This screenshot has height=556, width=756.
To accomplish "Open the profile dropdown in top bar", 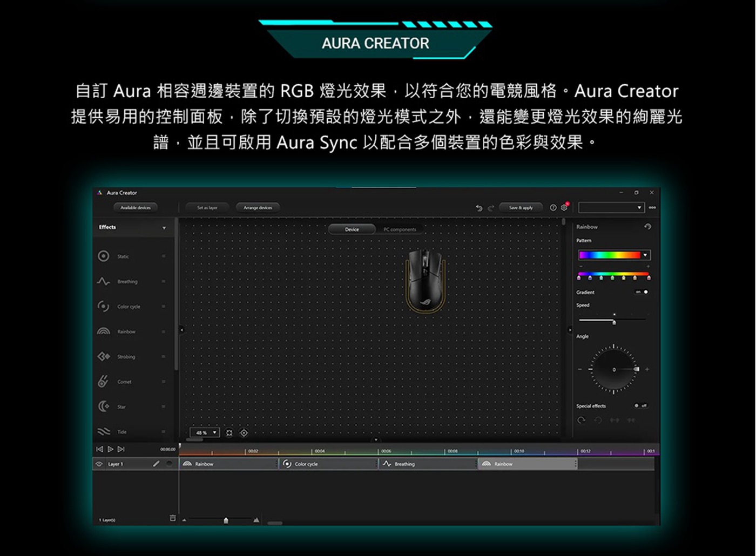I will pos(611,208).
